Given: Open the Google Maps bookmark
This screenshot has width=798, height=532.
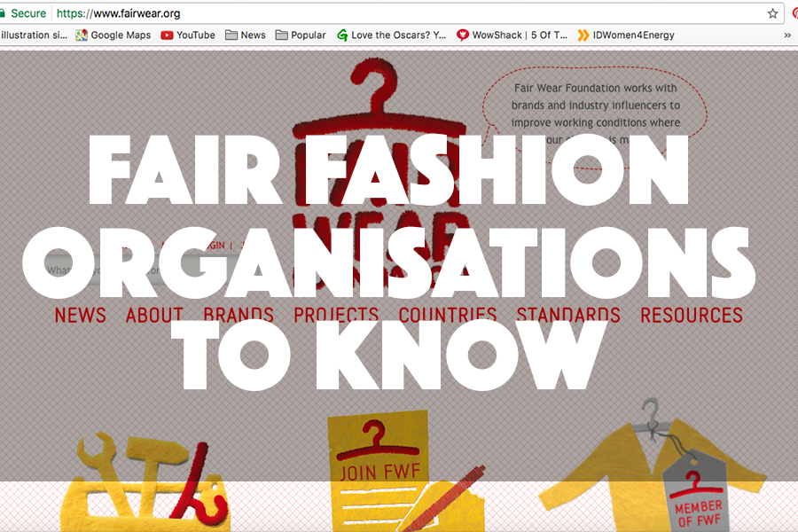Looking at the screenshot, I should click(x=113, y=35).
